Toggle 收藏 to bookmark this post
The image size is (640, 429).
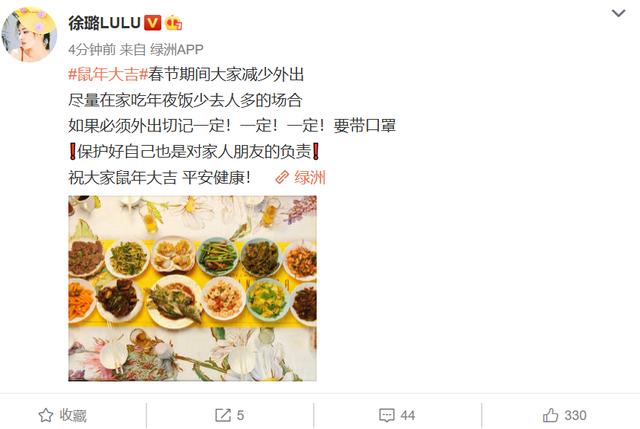pyautogui.click(x=62, y=416)
